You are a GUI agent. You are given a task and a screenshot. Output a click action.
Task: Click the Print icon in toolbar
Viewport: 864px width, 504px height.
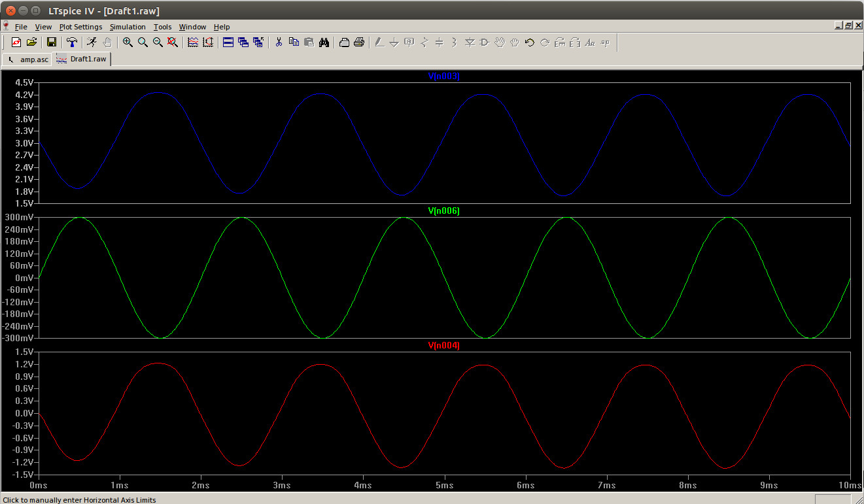359,42
